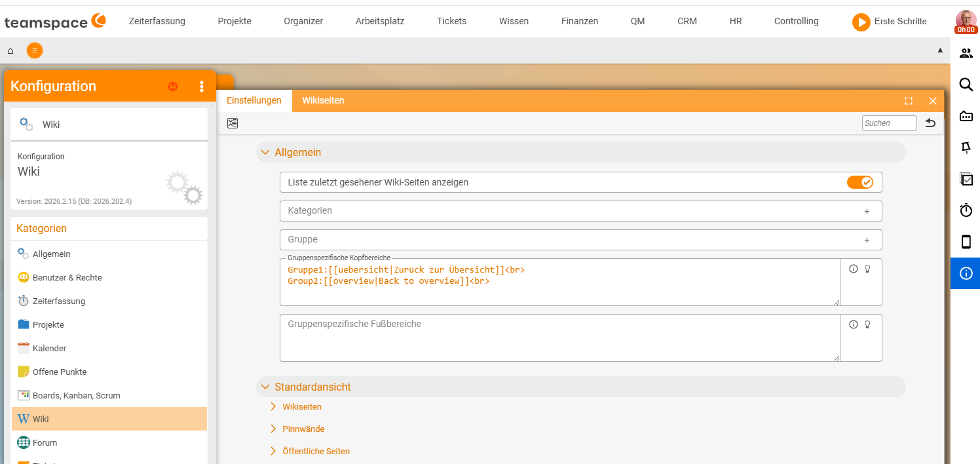
Task: Open the Tickets menu
Action: coord(452,21)
